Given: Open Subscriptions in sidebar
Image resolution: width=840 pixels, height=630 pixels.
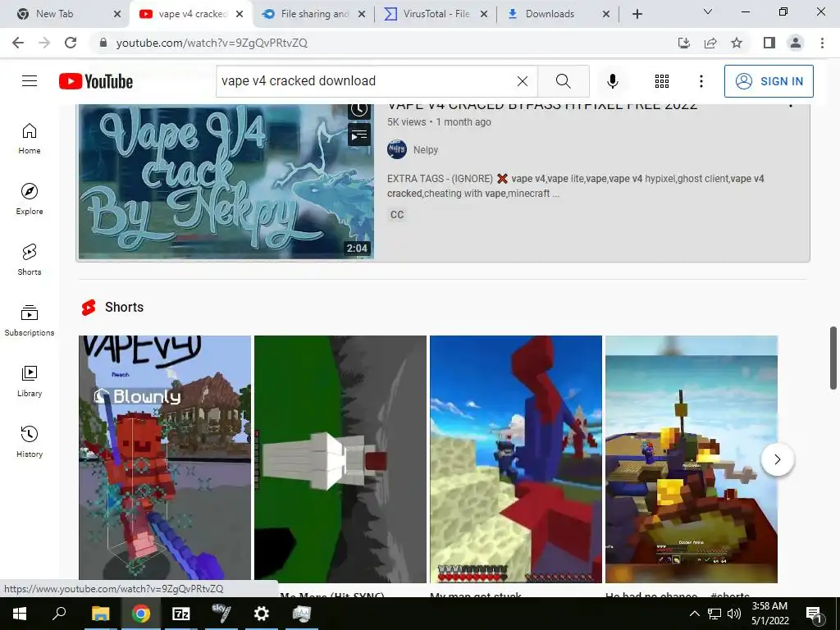Looking at the screenshot, I should 30,321.
